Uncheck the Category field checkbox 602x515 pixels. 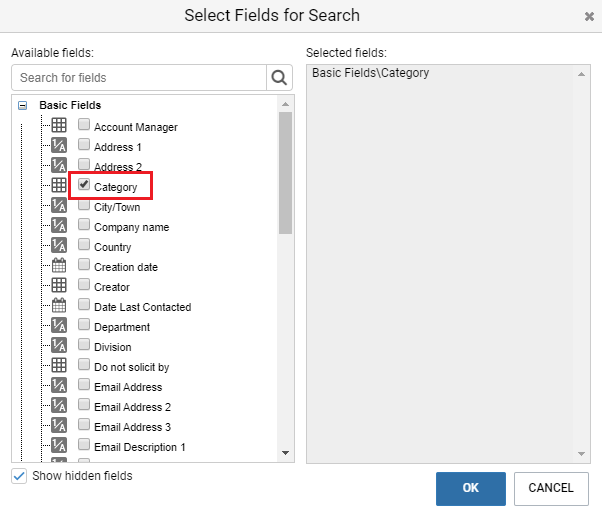point(84,184)
